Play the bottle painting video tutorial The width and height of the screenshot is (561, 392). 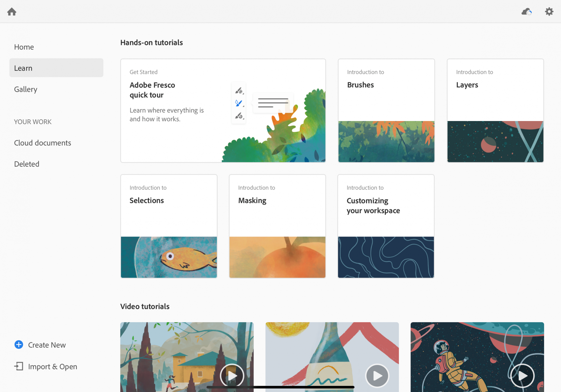377,376
